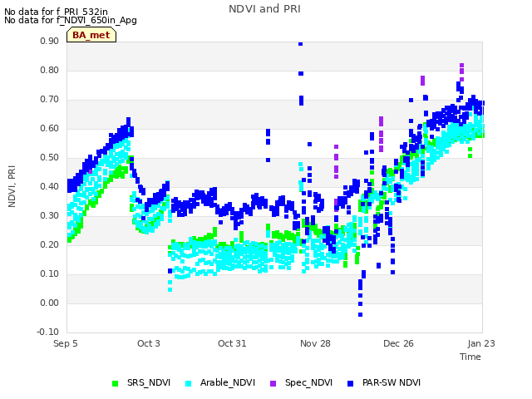The image size is (532, 399).
Task: Click the 'No data for f_NDVI_650in_Apg' message
Action: [x=71, y=20]
